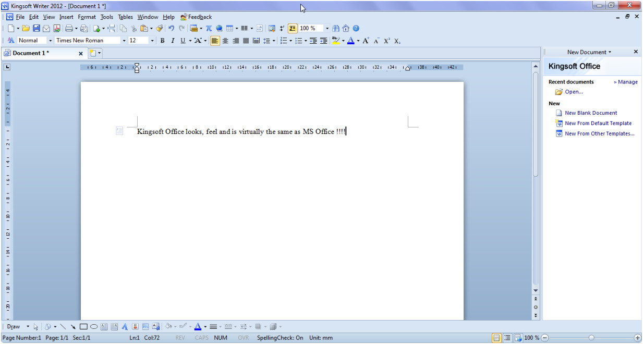Click the text highlight color swatch
644x344 pixels.
click(336, 40)
